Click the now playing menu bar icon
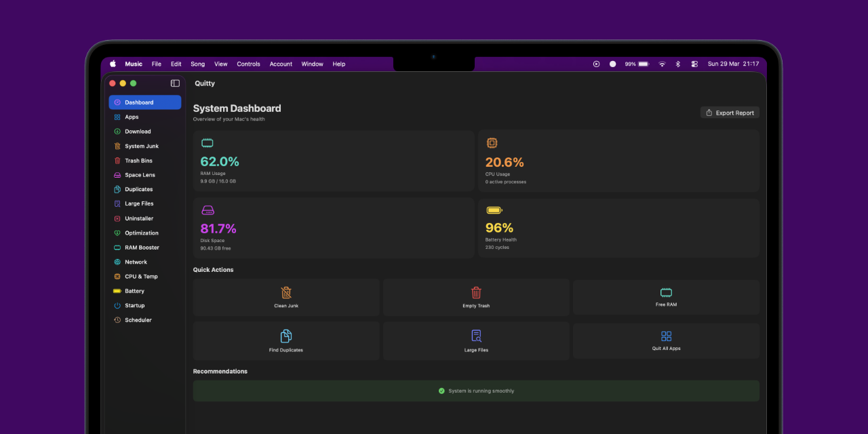868x434 pixels. point(596,64)
